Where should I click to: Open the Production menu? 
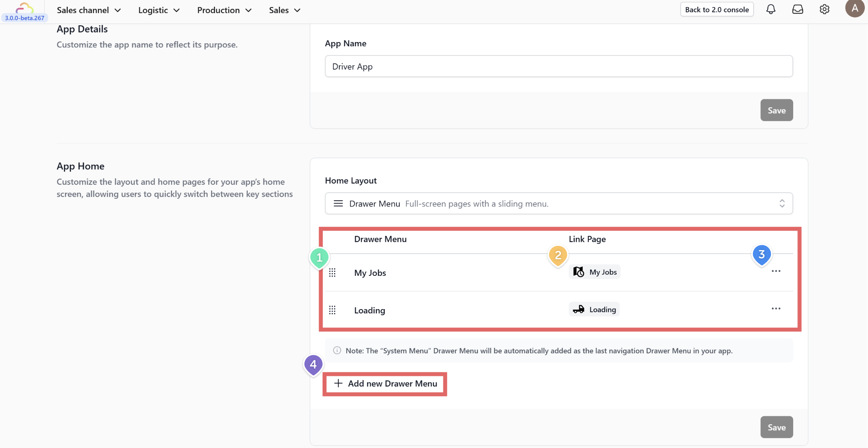(x=224, y=10)
